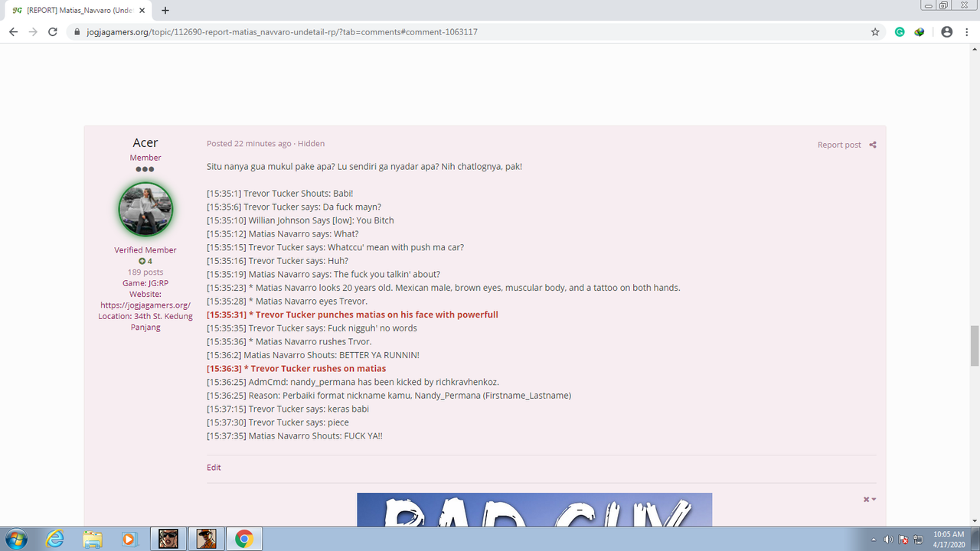Screen dimensions: 980x551
Task: Click the line 'Trevor Tucker Shouts: Babi!'
Action: point(279,194)
